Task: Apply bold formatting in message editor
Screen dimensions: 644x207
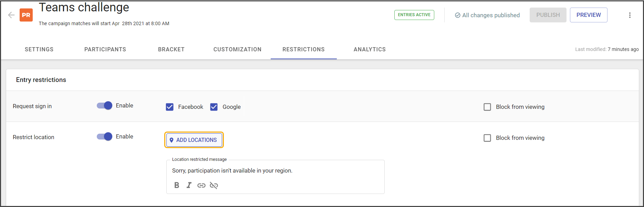Action: (x=177, y=185)
